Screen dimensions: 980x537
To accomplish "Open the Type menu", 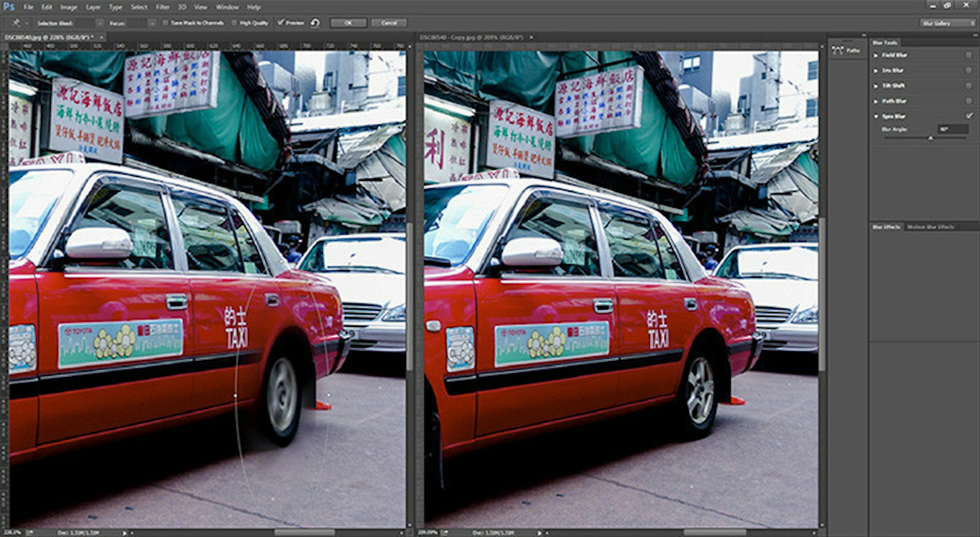I will point(116,7).
